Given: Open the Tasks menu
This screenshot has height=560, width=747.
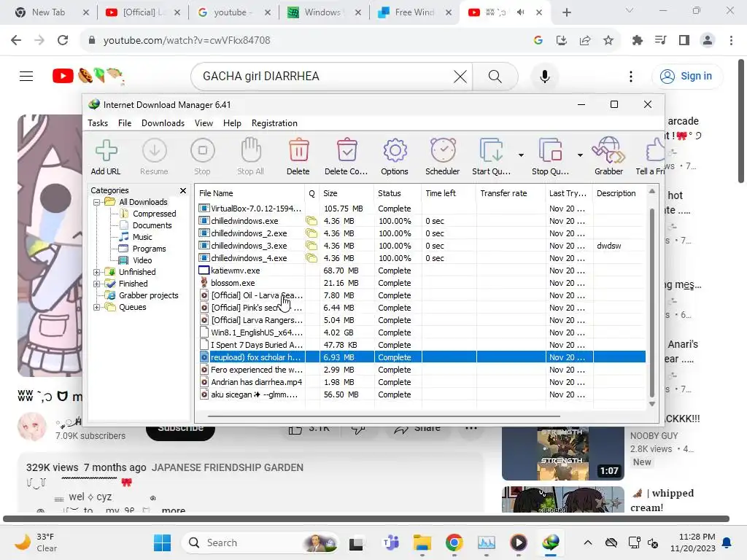Looking at the screenshot, I should pyautogui.click(x=98, y=123).
